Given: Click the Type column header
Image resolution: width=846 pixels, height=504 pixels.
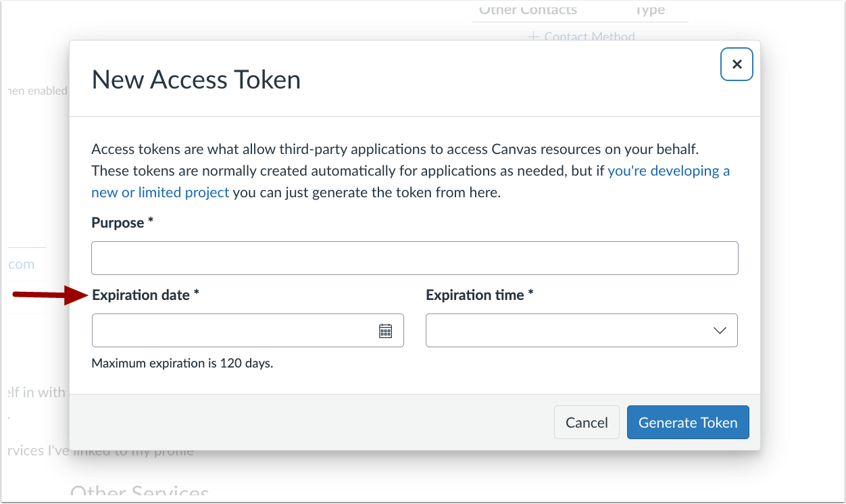Looking at the screenshot, I should point(650,9).
